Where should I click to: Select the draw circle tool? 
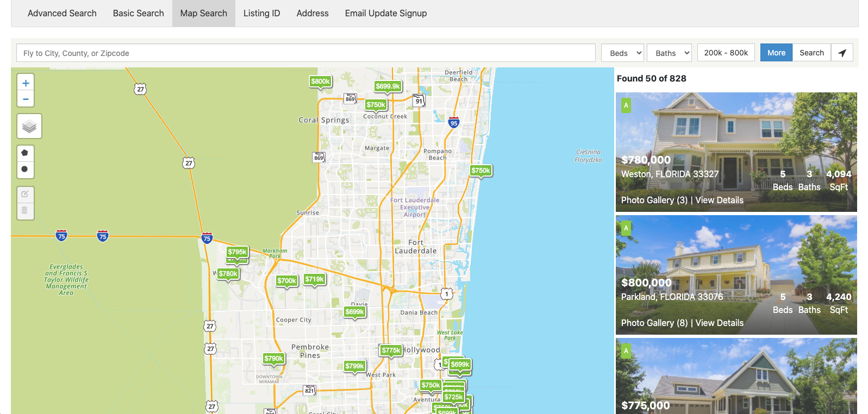click(25, 170)
